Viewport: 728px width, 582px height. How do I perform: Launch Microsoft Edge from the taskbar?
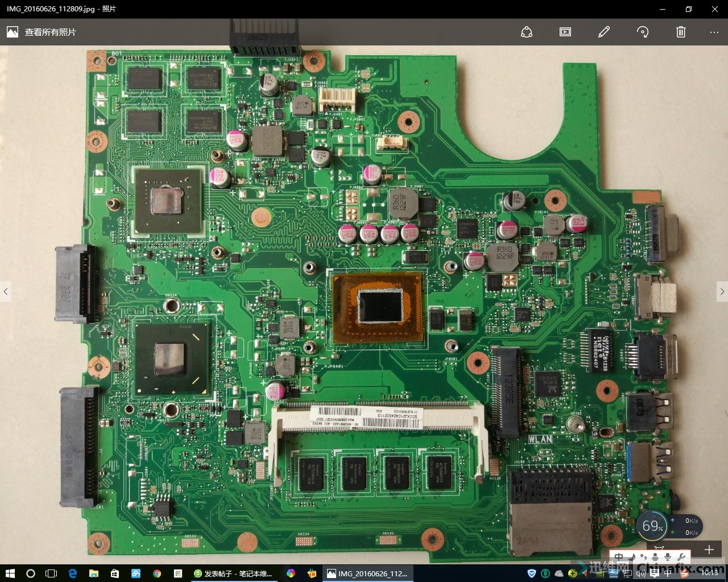(x=73, y=573)
